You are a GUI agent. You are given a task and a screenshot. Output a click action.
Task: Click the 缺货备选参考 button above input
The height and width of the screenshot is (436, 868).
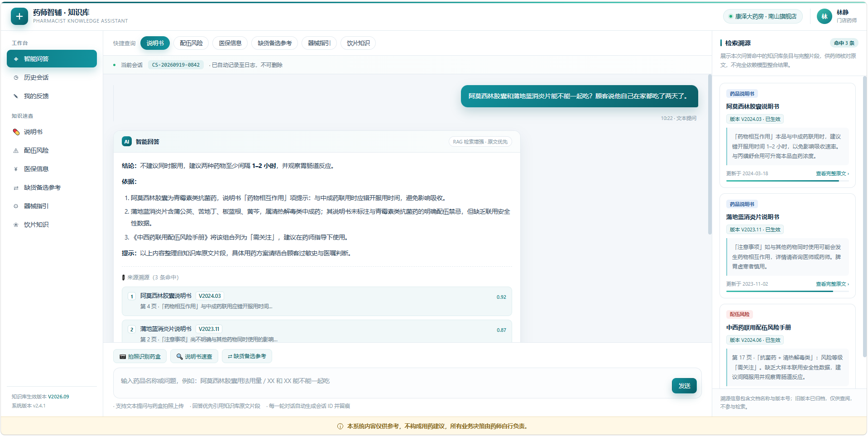pos(247,356)
